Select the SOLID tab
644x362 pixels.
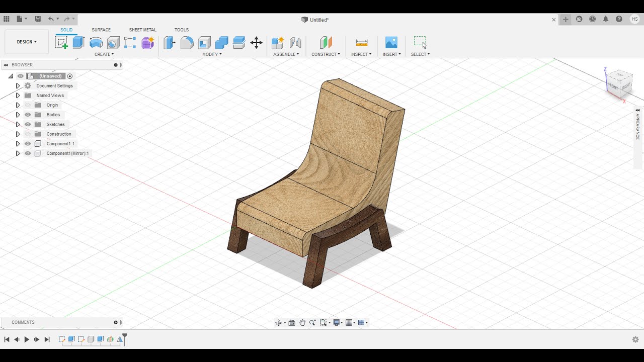(66, 30)
